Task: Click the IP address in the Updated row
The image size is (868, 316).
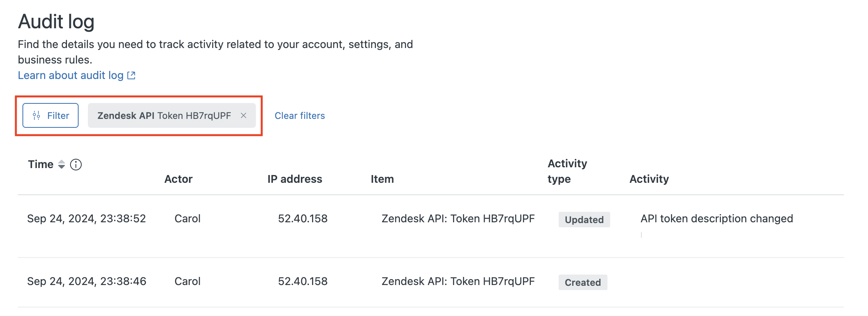Action: 303,219
